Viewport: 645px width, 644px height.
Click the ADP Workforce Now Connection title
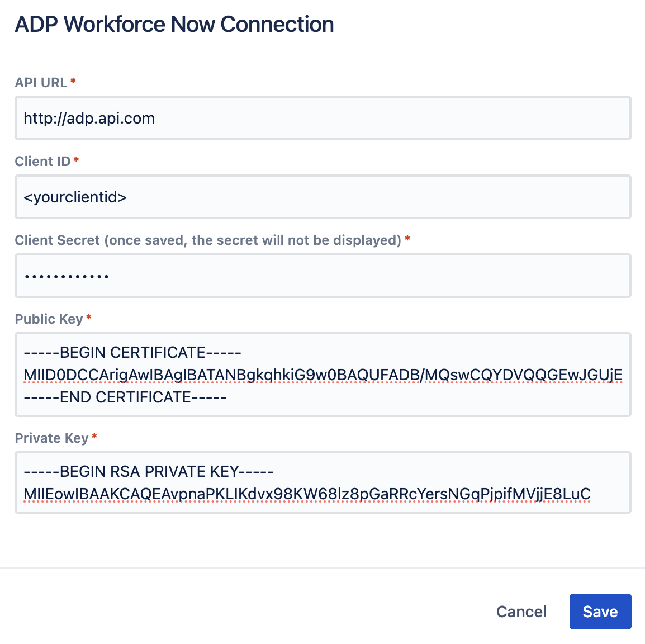pos(174,24)
